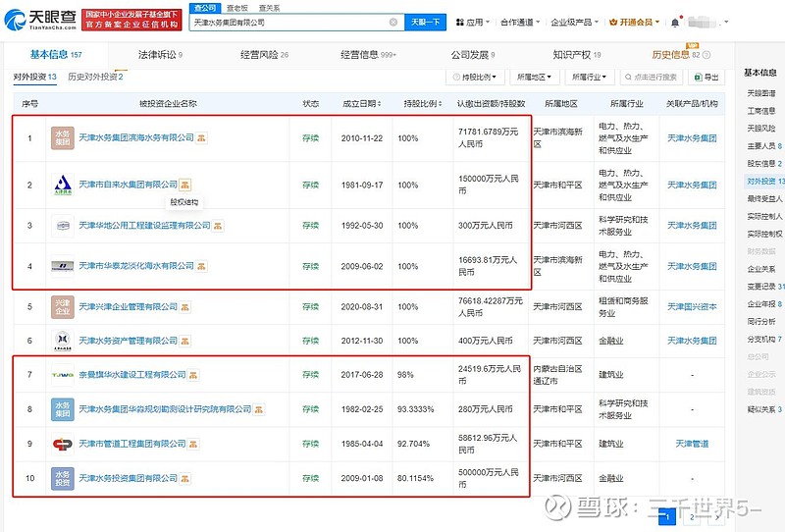
Task: Click the Tianyancha logo
Action: [40, 19]
